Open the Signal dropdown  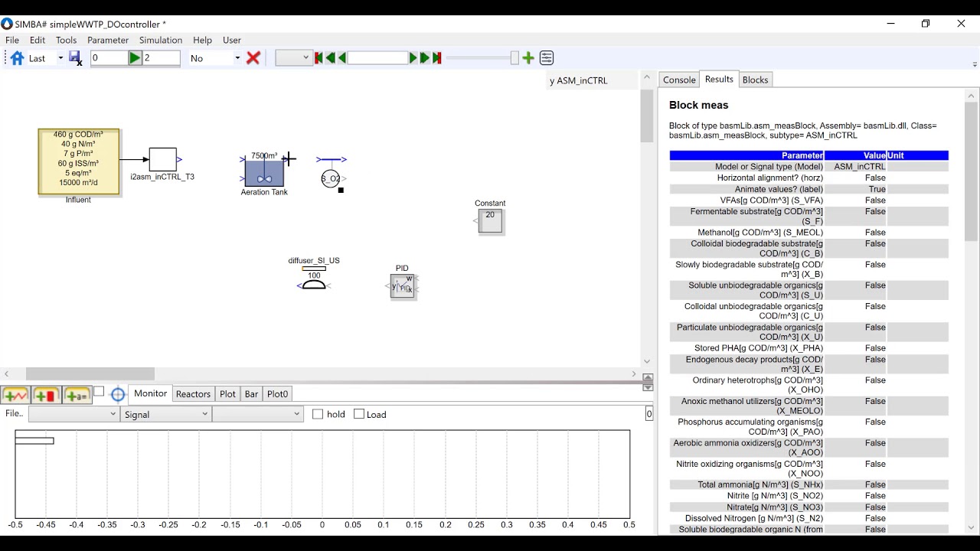pos(165,414)
